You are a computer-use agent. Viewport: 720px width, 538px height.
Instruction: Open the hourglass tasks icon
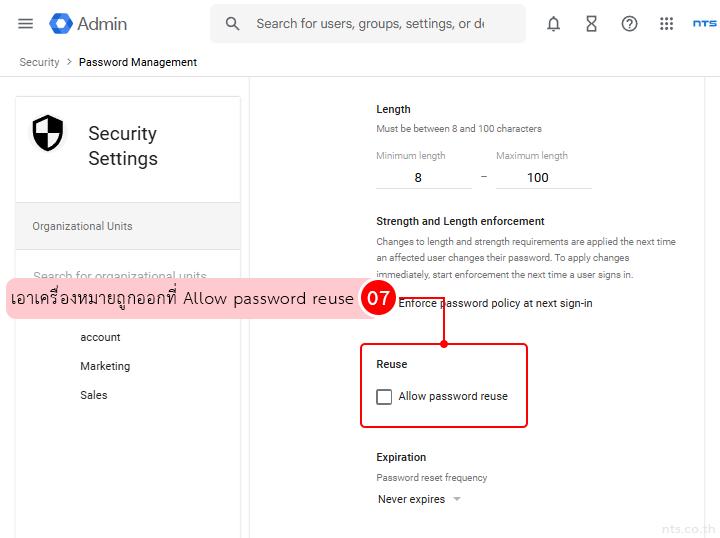[x=591, y=24]
